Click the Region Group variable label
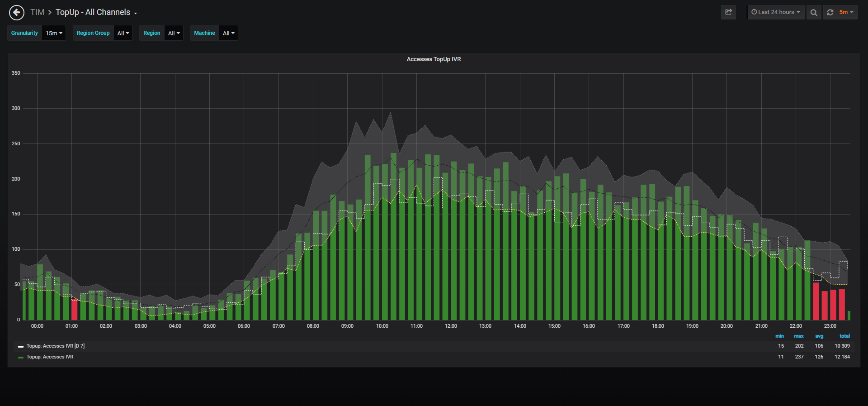 tap(93, 33)
